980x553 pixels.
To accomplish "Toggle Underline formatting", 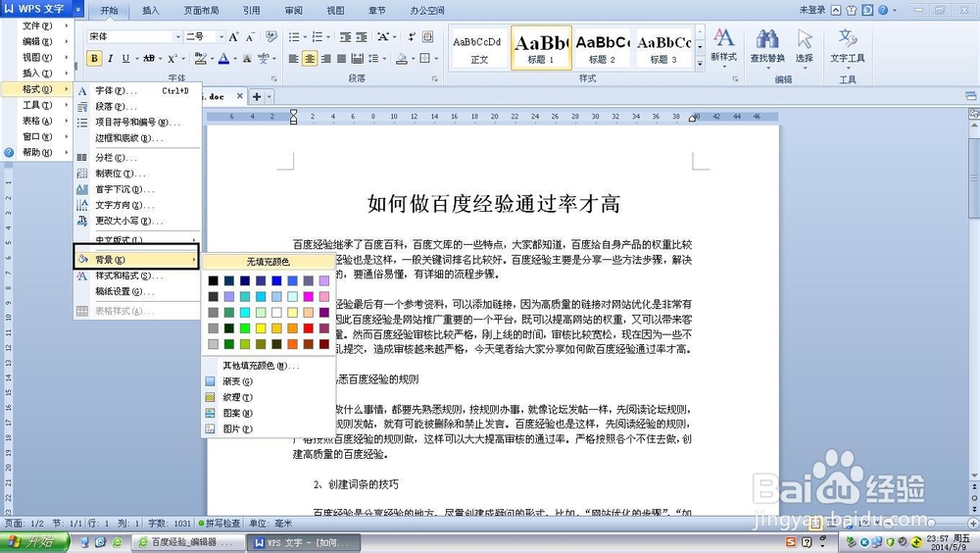I will (x=125, y=58).
